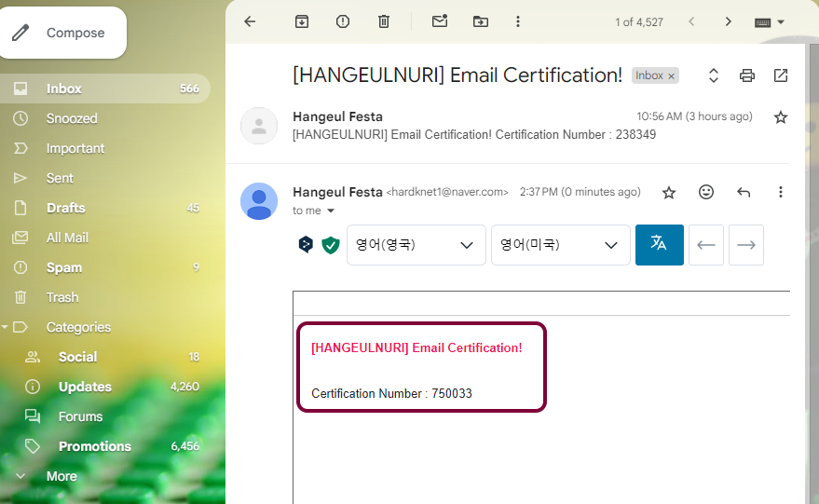Screen dimensions: 819x504
Task: Click the red HANGEULNURI Email Certification heading
Action: [416, 347]
